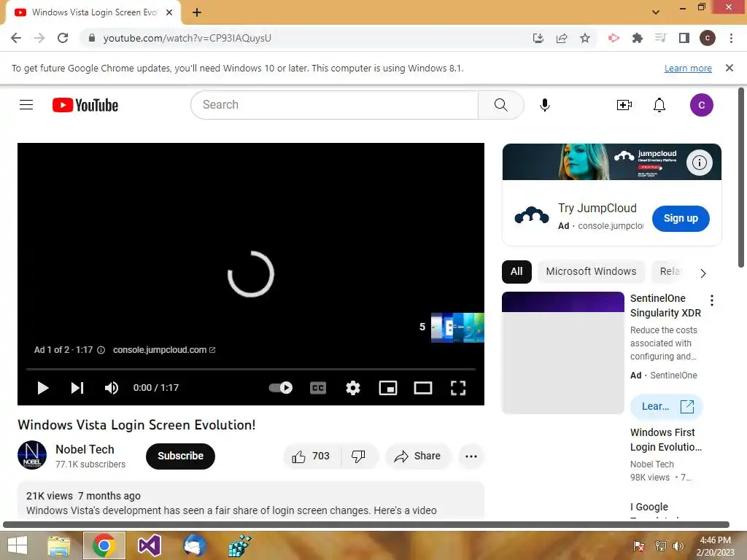747x560 pixels.
Task: Select the All filter chip
Action: 516,272
